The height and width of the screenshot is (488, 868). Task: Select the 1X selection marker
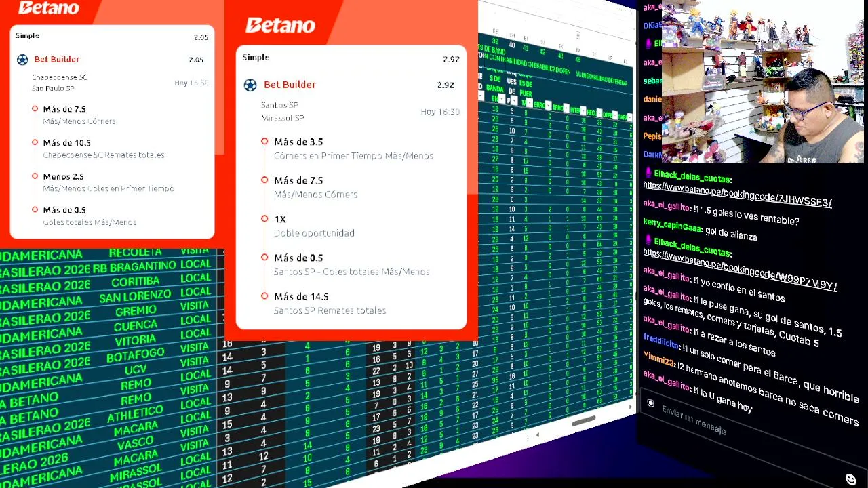(264, 219)
